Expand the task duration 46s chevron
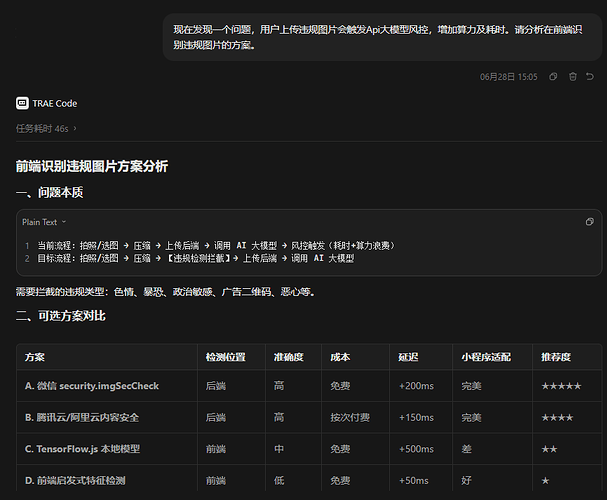 75,128
